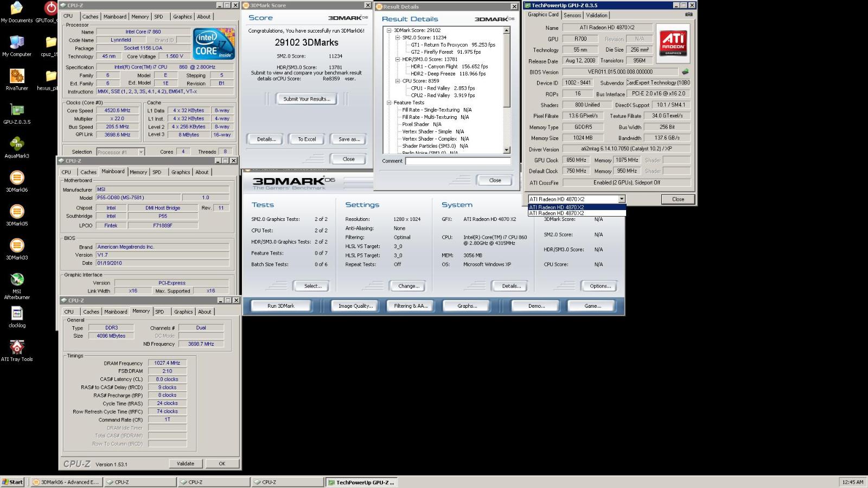
Task: Launch the GPU-Z.0.3.5 desktop icon
Action: tap(17, 113)
